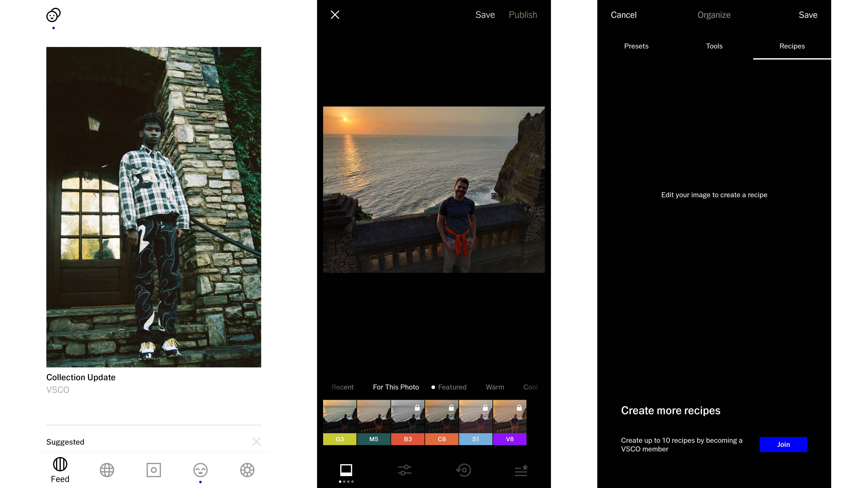Open the member hub wheel icon
The width and height of the screenshot is (868, 488).
247,470
